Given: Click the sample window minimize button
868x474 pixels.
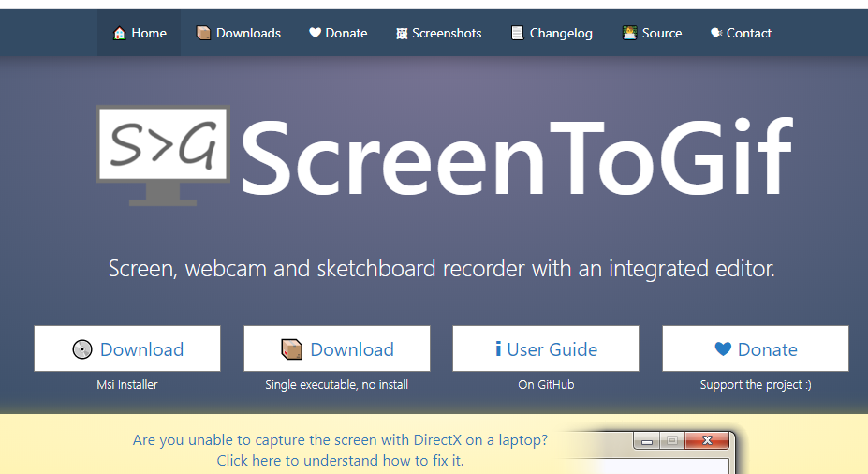Looking at the screenshot, I should 647,441.
